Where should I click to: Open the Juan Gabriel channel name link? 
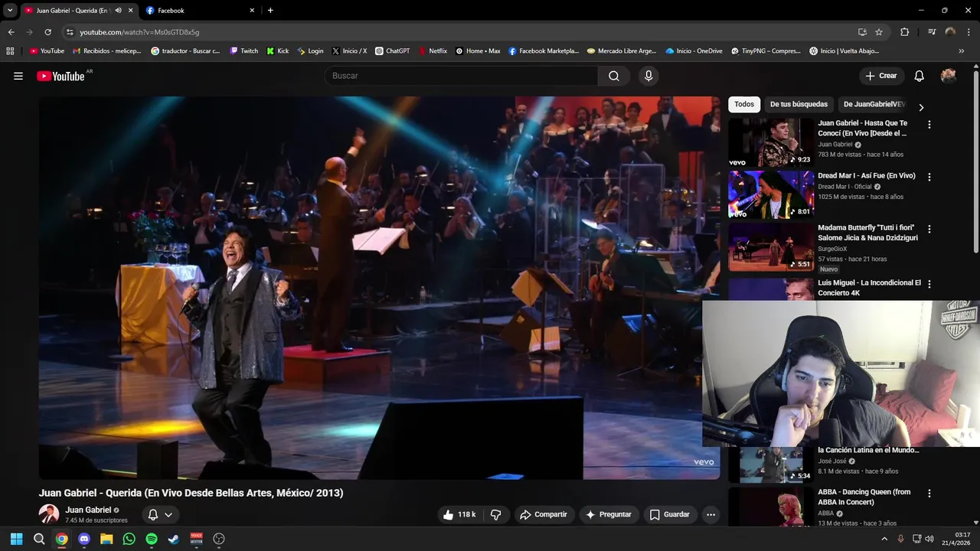88,510
